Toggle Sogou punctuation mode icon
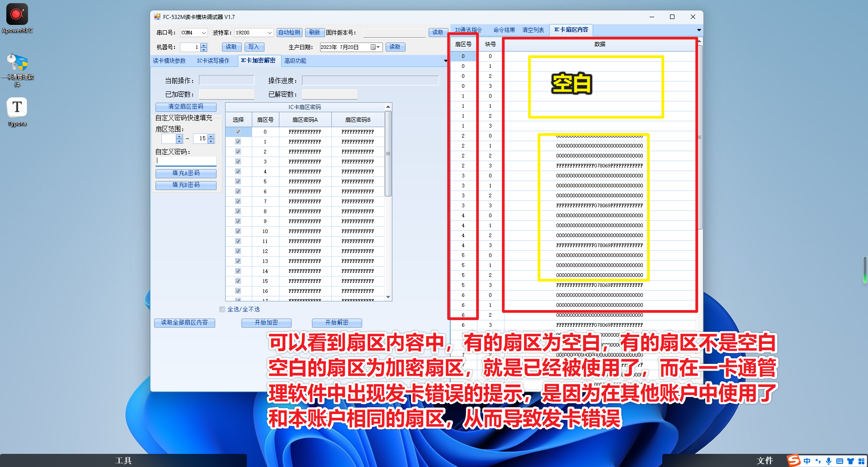The height and width of the screenshot is (467, 868). pos(818,461)
